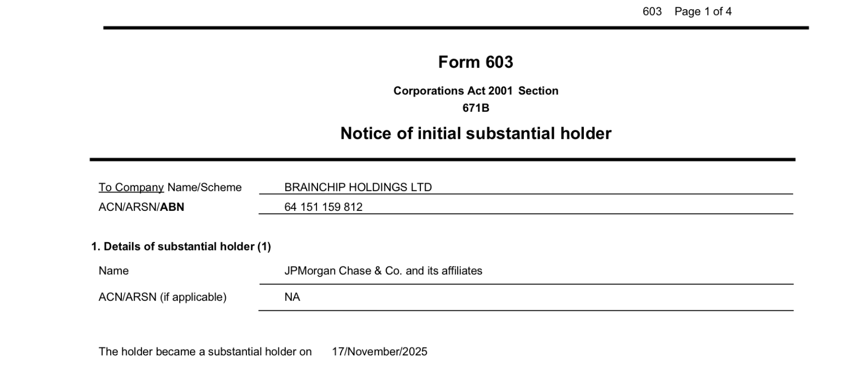Click the 603 number in page header
868x380 pixels.
pos(651,12)
